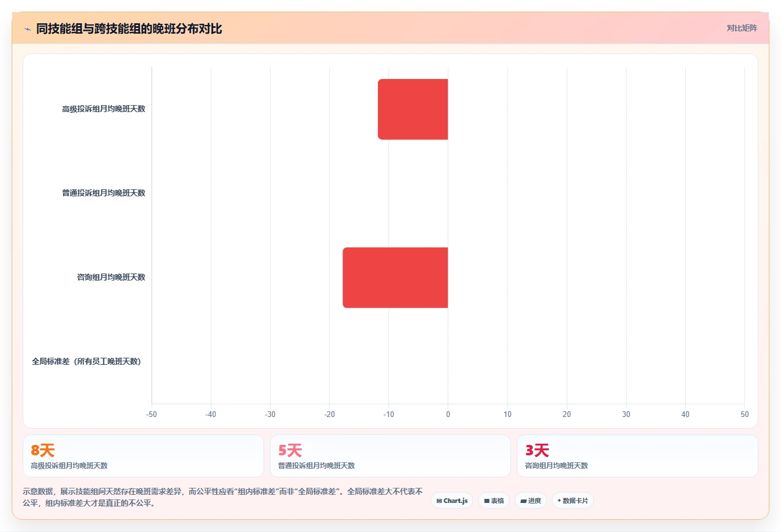This screenshot has height=532, width=781.
Task: Click the red bar for 咨询组月均晚班天数
Action: tap(395, 278)
